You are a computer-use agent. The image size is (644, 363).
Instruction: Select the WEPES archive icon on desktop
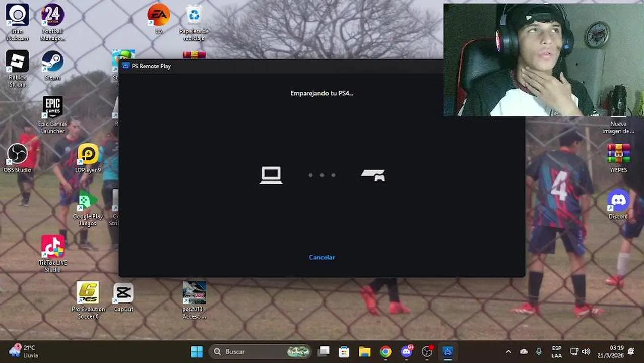(x=618, y=158)
